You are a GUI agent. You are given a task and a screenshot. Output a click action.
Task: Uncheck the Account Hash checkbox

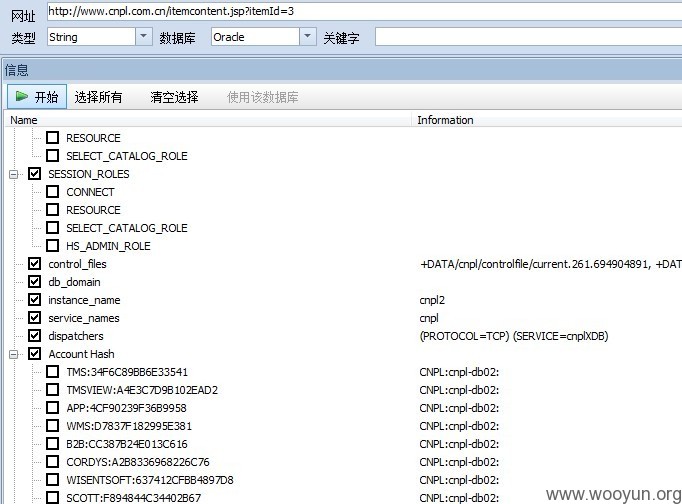pyautogui.click(x=34, y=354)
